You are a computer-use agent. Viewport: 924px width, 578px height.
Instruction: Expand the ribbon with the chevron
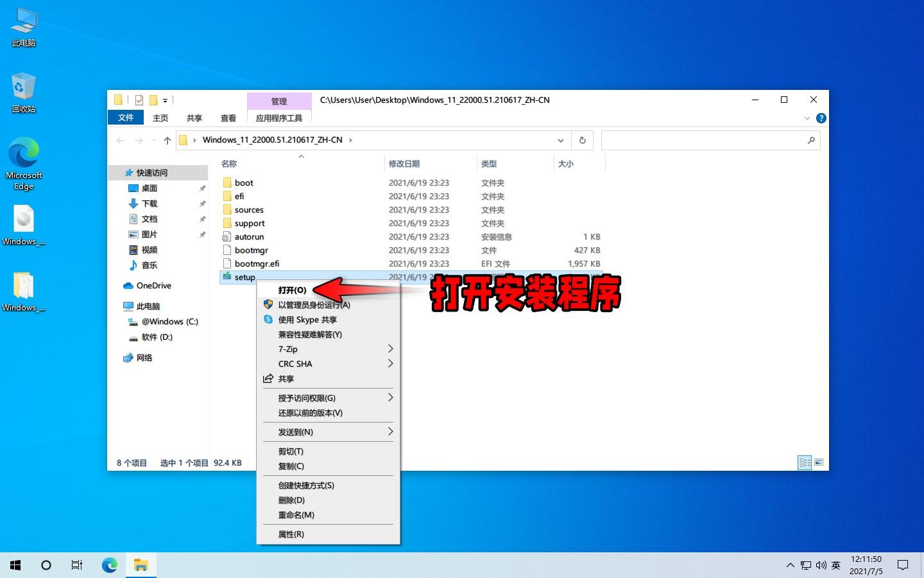coord(807,118)
